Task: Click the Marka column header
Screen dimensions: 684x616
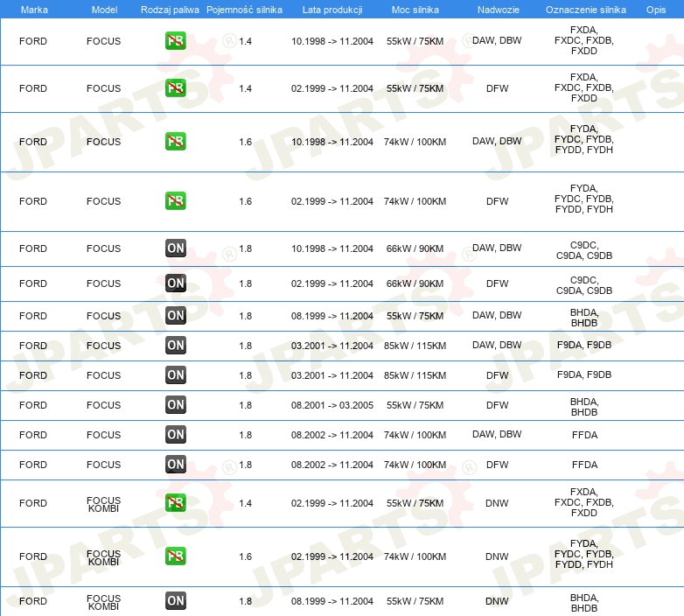Action: point(33,9)
